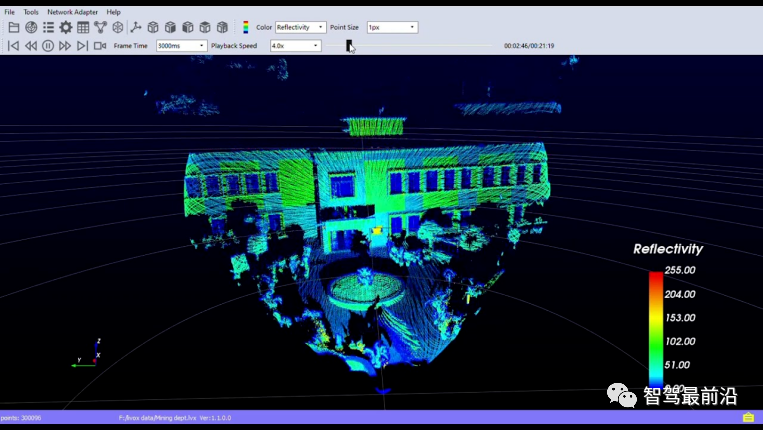Click the open file folder icon
763x430 pixels.
click(13, 27)
